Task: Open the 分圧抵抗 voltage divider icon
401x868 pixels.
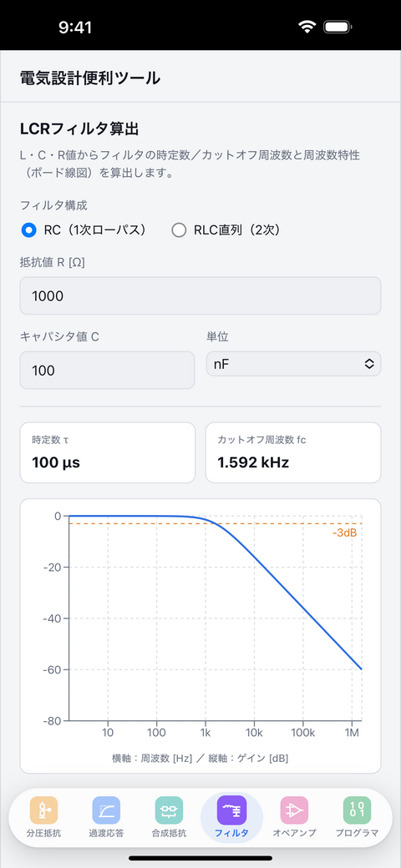Action: [43, 810]
